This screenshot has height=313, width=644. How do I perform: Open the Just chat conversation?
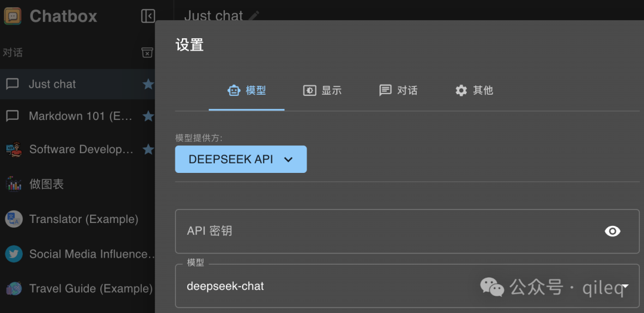coord(77,84)
